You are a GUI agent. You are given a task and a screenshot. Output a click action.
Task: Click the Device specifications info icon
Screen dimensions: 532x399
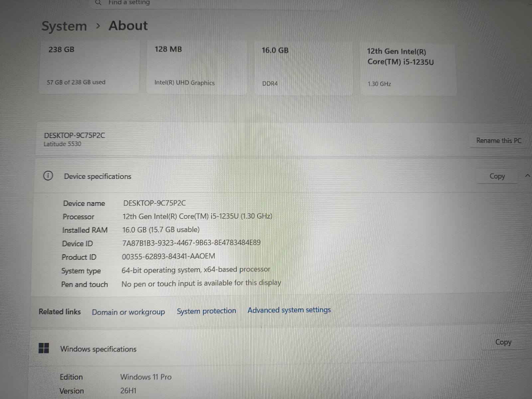pyautogui.click(x=48, y=176)
